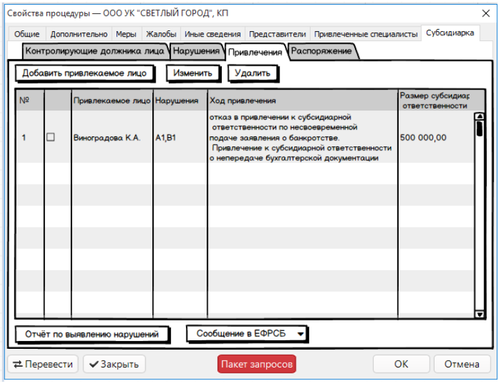Select the Виноградова К.А. name cell

pyautogui.click(x=112, y=137)
